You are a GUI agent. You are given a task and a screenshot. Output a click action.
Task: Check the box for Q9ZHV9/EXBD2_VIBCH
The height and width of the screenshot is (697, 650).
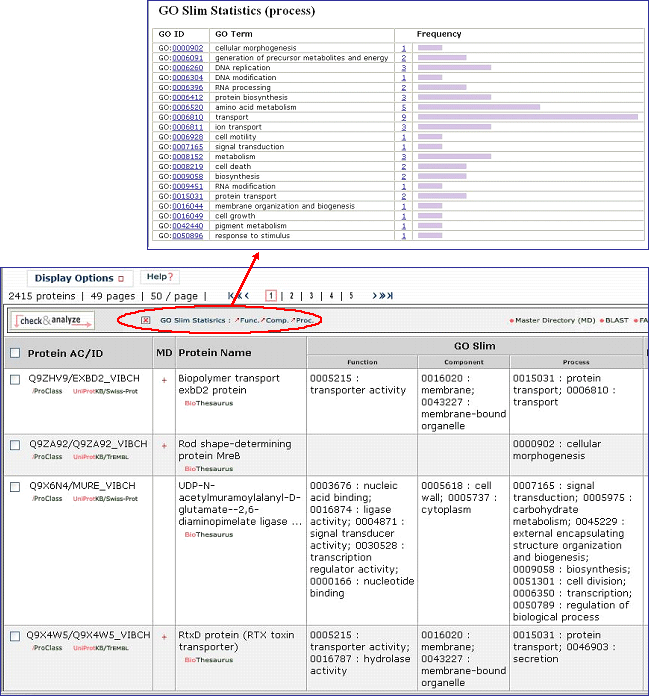(15, 380)
